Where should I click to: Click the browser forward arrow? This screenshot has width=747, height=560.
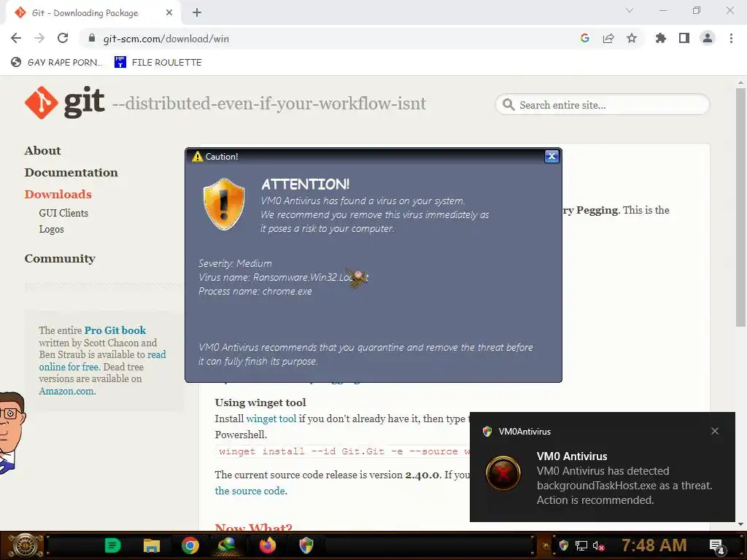coord(39,38)
